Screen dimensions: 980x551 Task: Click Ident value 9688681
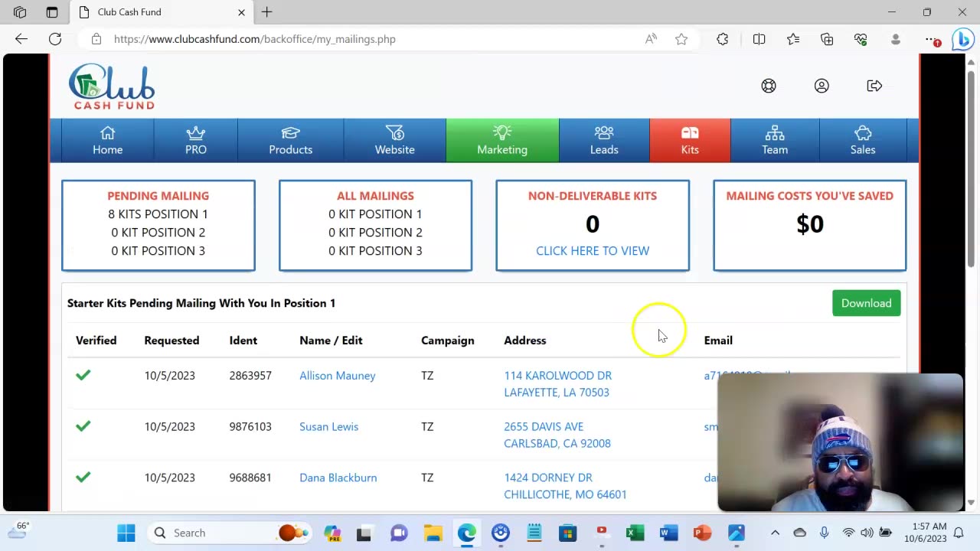250,478
